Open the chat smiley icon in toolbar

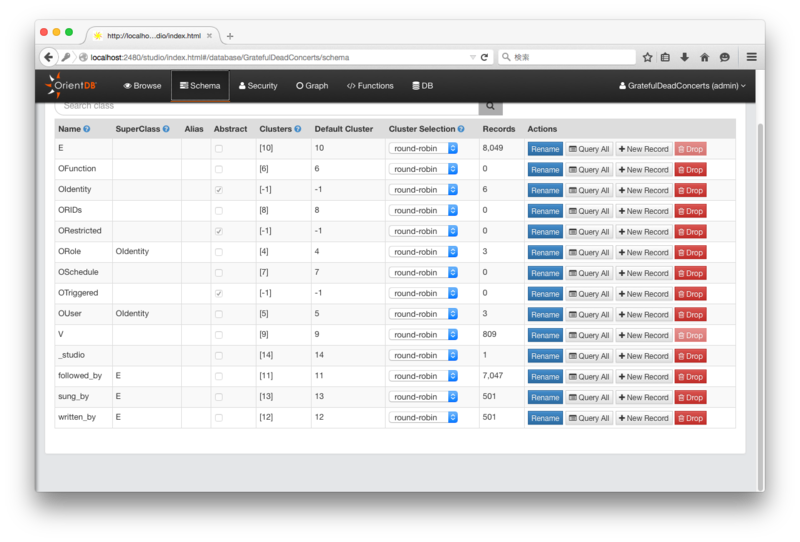(724, 57)
